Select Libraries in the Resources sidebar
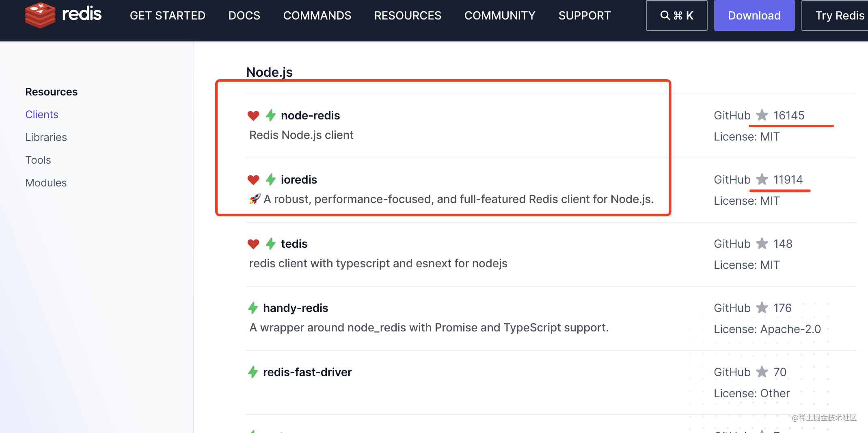The image size is (868, 433). (x=46, y=137)
